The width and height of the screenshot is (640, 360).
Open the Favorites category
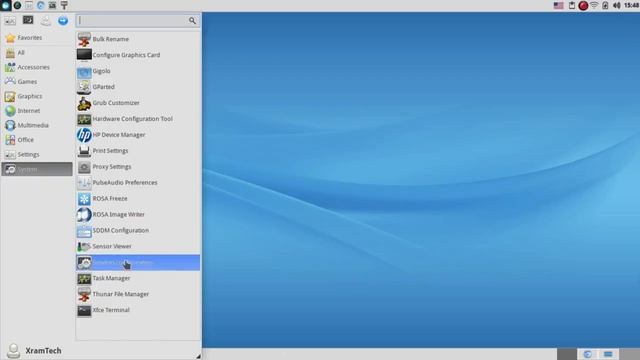(37, 38)
